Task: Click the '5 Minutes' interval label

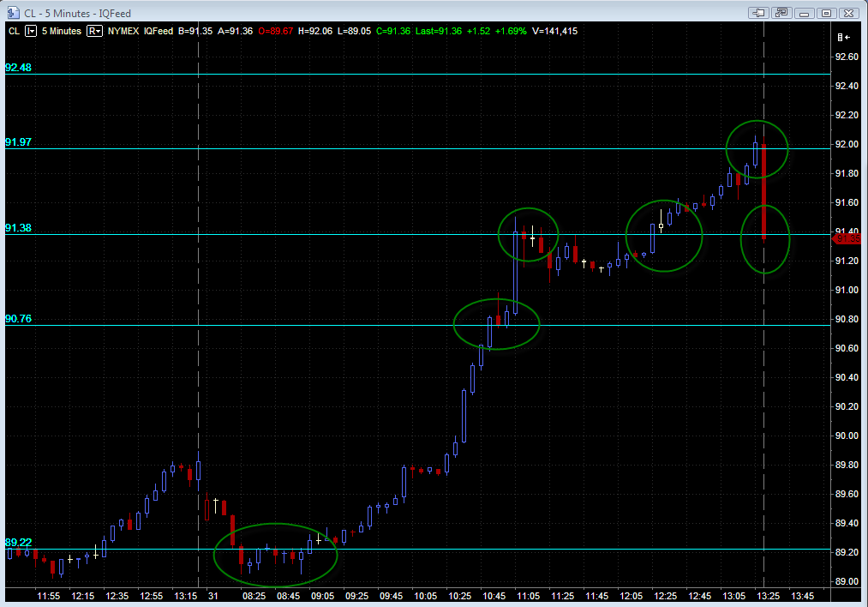Action: click(x=62, y=31)
